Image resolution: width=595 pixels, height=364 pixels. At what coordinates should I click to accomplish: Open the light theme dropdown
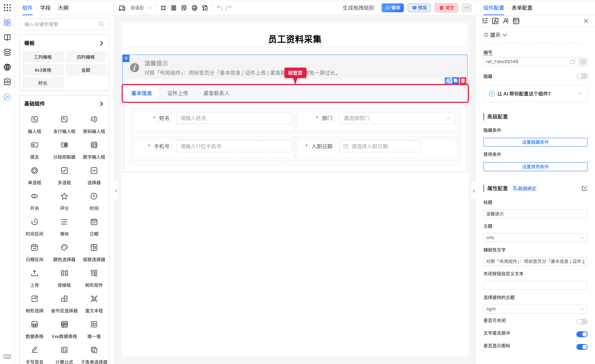click(535, 309)
